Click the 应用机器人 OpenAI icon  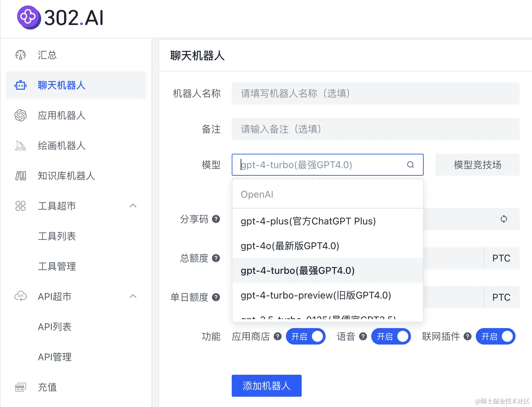tap(21, 115)
